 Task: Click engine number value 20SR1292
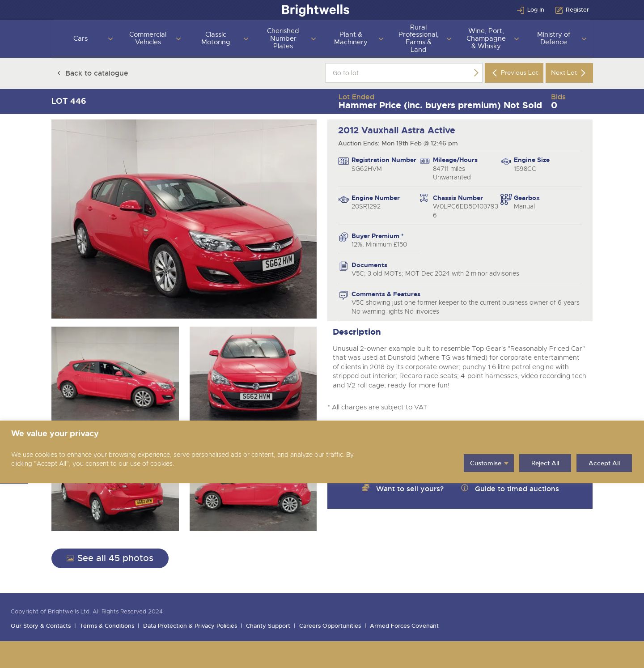pyautogui.click(x=366, y=206)
